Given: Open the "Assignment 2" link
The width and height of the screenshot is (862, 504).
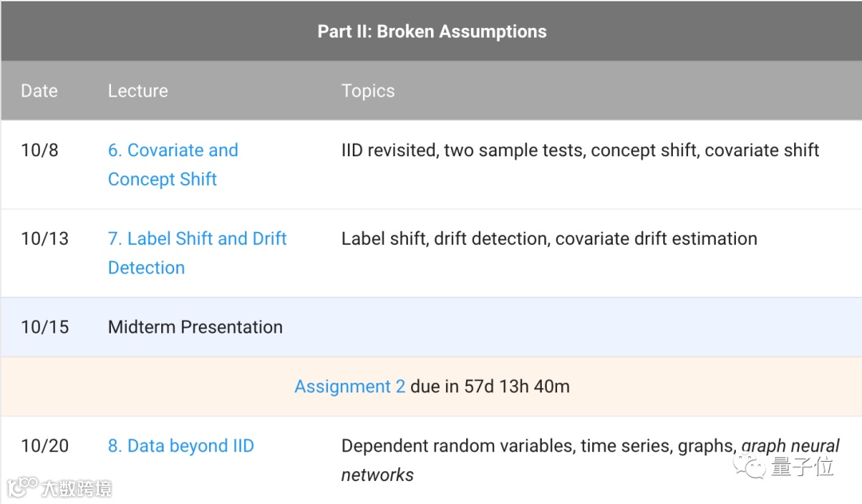Looking at the screenshot, I should 349,387.
